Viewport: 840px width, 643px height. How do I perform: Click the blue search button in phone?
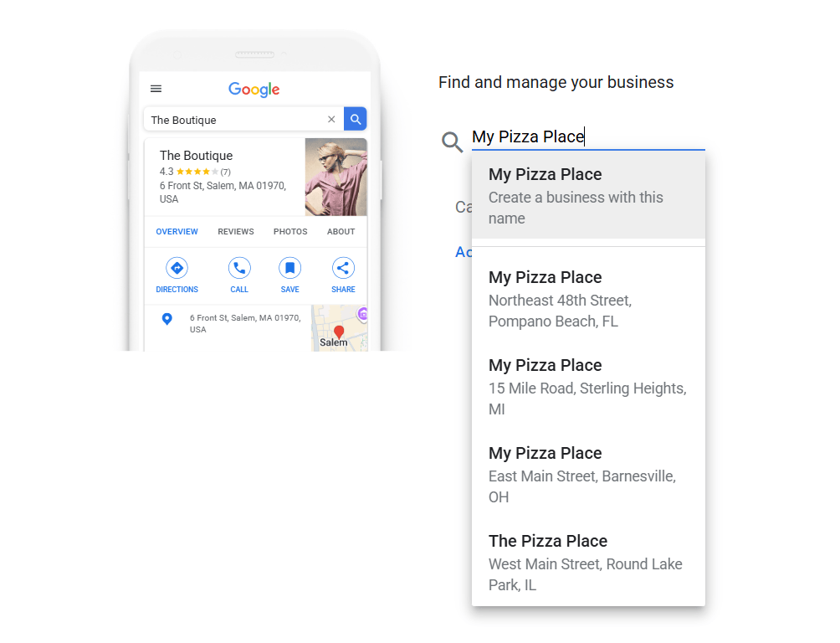tap(356, 119)
